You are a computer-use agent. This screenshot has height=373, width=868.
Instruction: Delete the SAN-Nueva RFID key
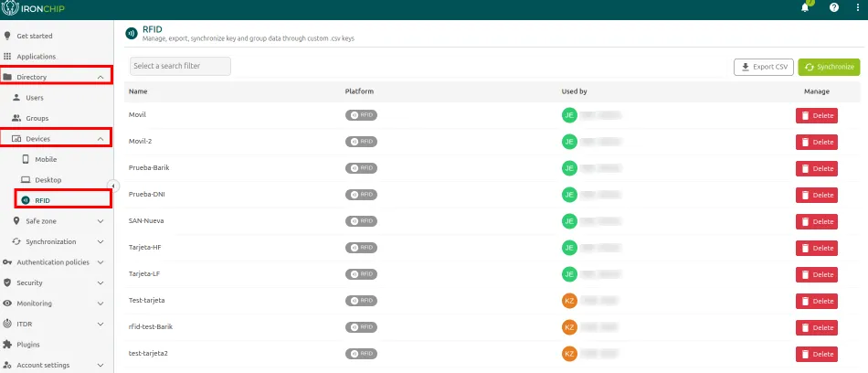817,221
